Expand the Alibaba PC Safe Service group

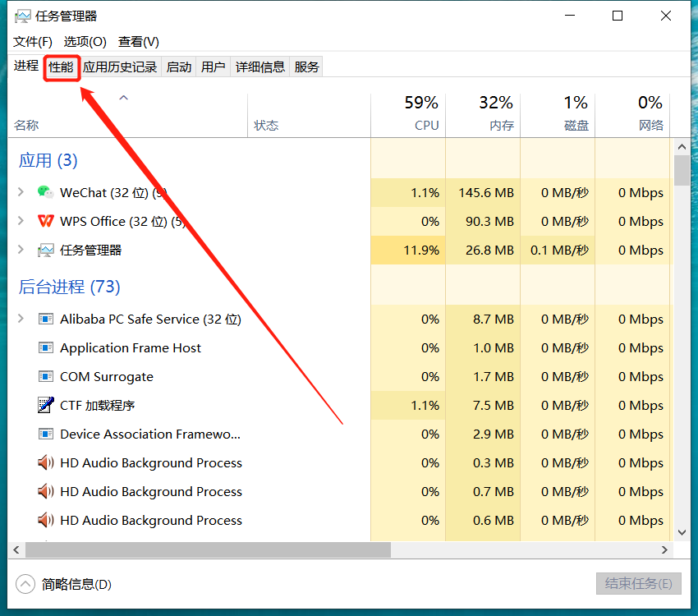[x=21, y=319]
